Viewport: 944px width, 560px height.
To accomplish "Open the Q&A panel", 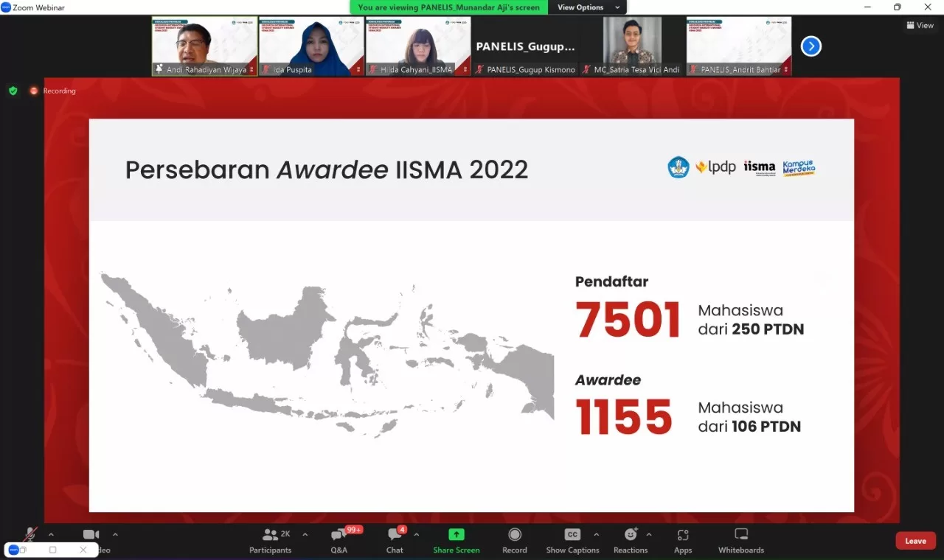I will 339,540.
